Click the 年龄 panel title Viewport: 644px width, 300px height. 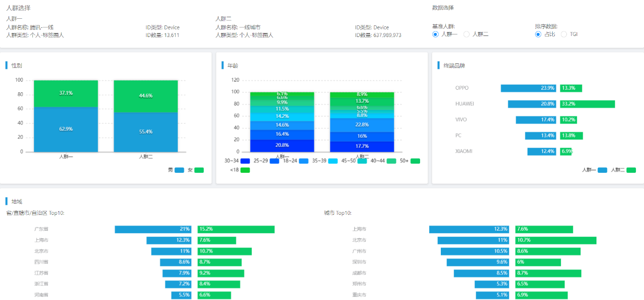pyautogui.click(x=233, y=66)
